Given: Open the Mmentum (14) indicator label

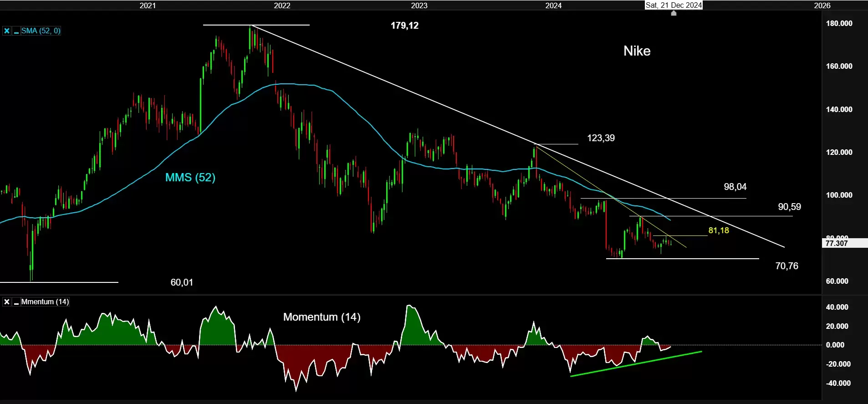Looking at the screenshot, I should (x=45, y=302).
